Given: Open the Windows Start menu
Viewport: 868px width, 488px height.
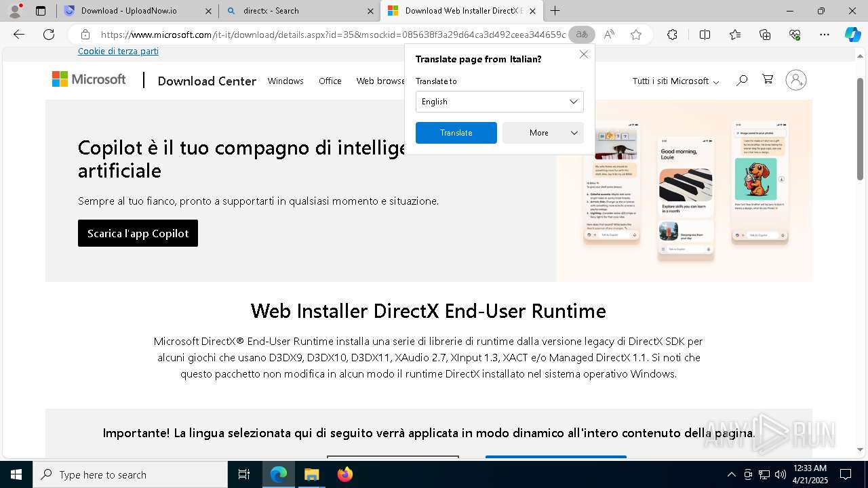Looking at the screenshot, I should (x=16, y=474).
